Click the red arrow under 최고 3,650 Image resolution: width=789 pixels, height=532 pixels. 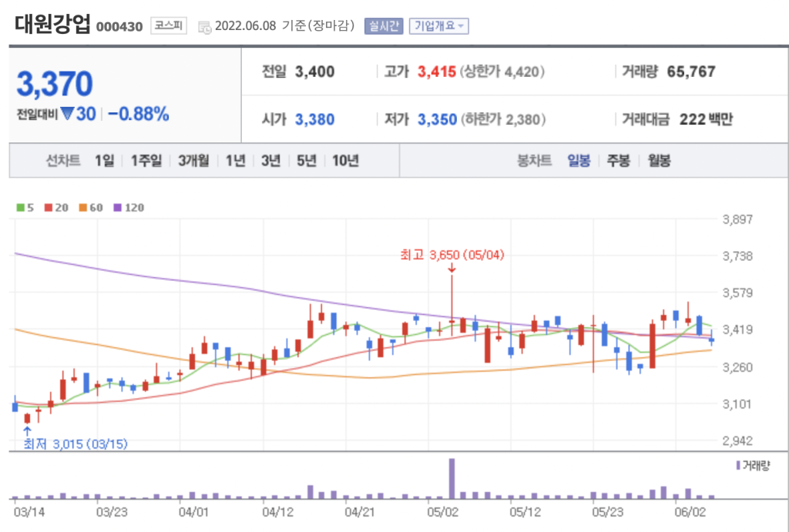451,268
